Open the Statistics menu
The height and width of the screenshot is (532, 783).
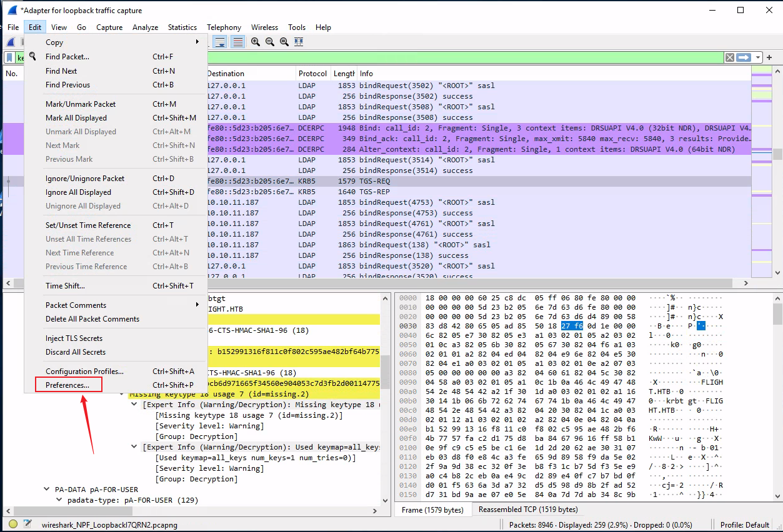(x=182, y=27)
